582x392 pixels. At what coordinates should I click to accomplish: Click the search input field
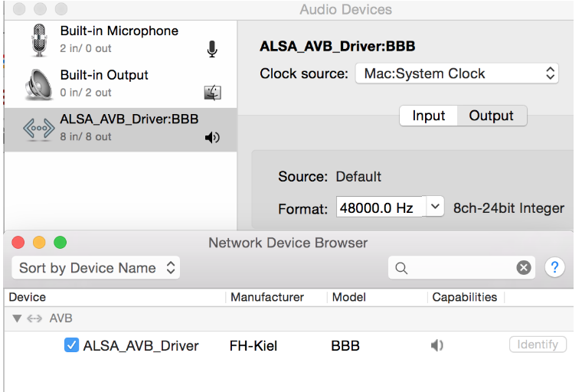[x=461, y=268]
